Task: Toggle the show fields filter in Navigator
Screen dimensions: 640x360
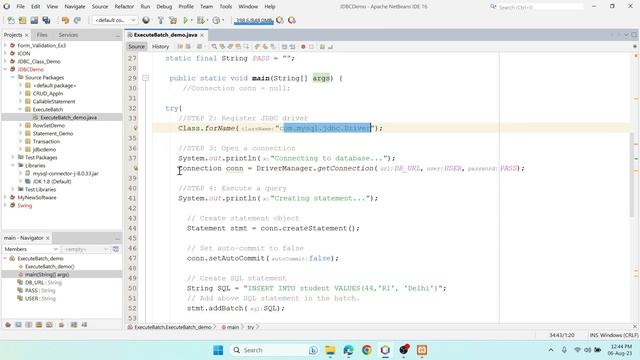Action: 18,325
